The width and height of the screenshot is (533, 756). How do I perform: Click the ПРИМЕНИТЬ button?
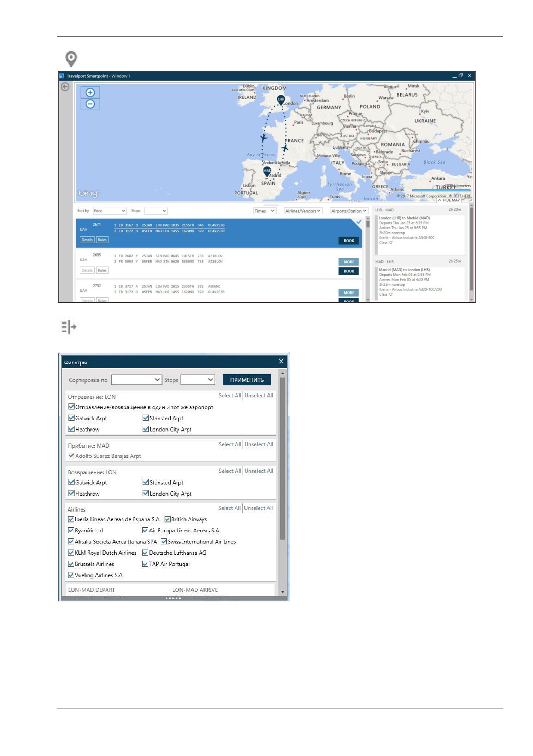(247, 380)
